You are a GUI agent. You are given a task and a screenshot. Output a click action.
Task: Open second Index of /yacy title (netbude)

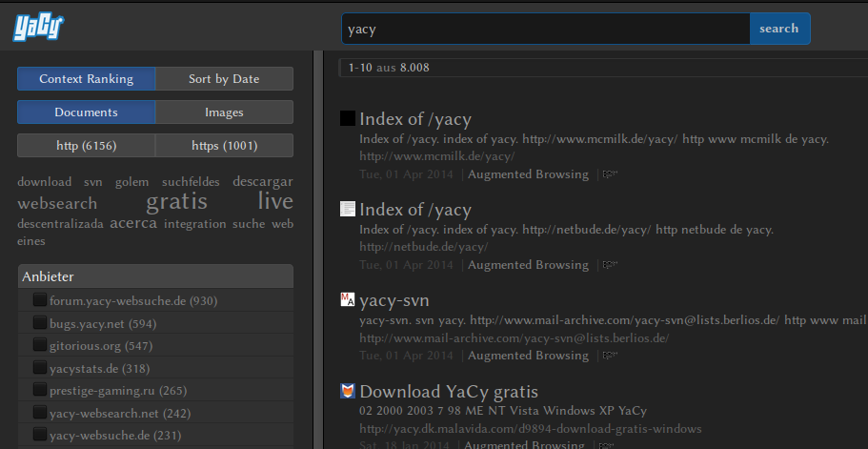415,210
